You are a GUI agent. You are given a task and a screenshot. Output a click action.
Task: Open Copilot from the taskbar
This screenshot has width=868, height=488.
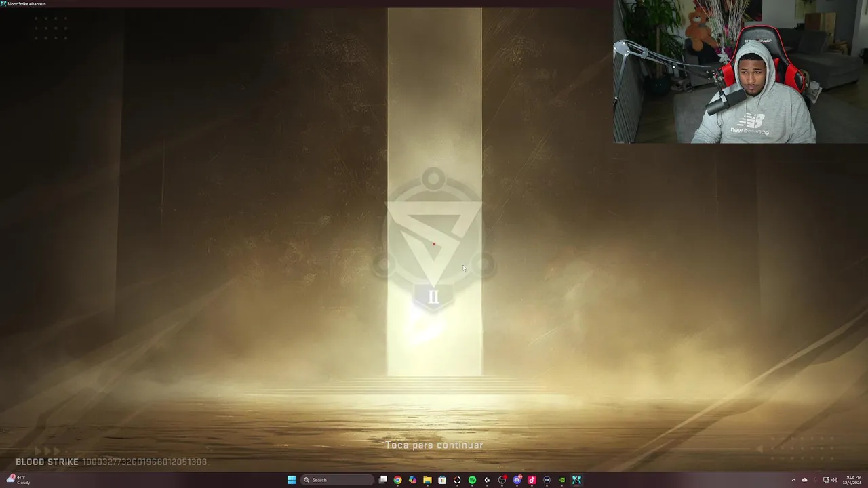(x=412, y=480)
